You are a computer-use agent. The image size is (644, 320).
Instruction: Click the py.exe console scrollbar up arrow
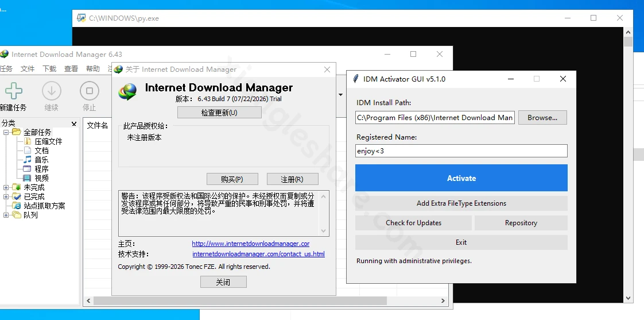click(628, 32)
